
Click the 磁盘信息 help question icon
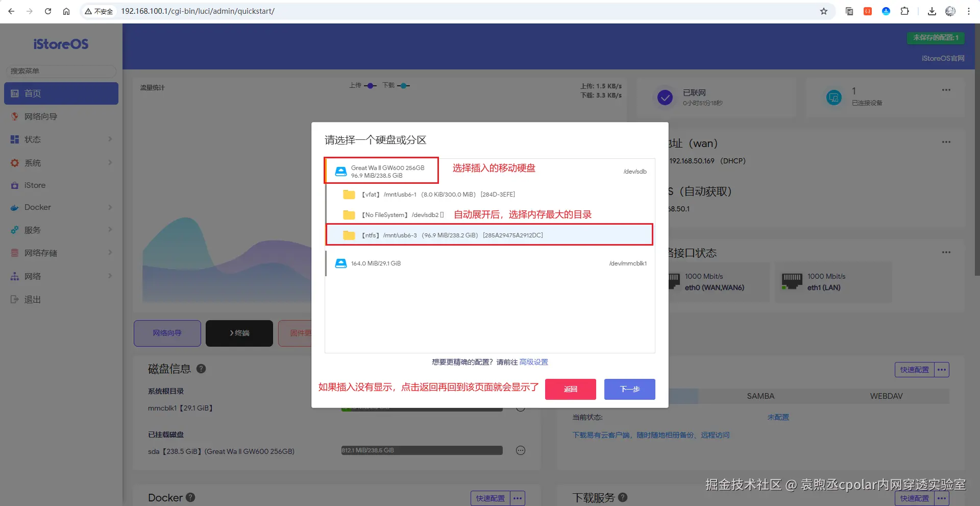pos(201,369)
